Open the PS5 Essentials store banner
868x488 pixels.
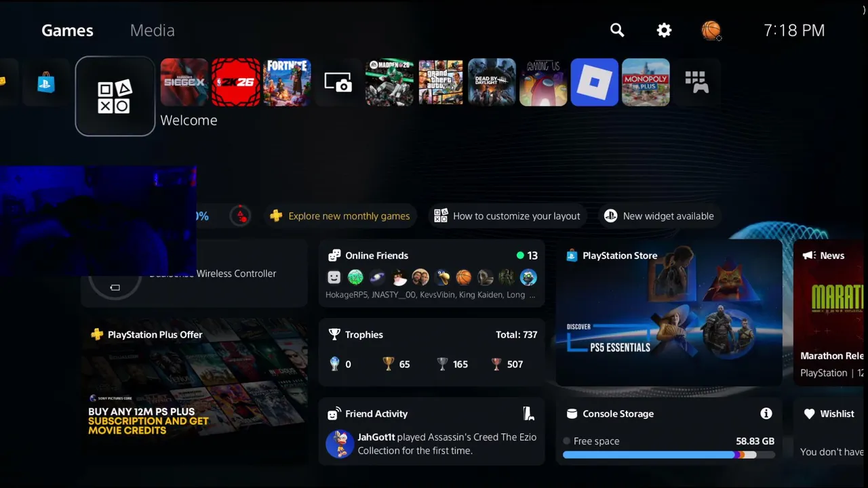click(669, 312)
